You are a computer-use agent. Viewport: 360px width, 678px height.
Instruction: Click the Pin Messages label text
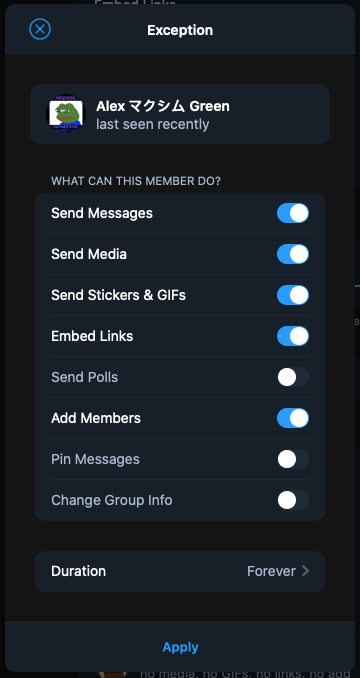point(95,459)
